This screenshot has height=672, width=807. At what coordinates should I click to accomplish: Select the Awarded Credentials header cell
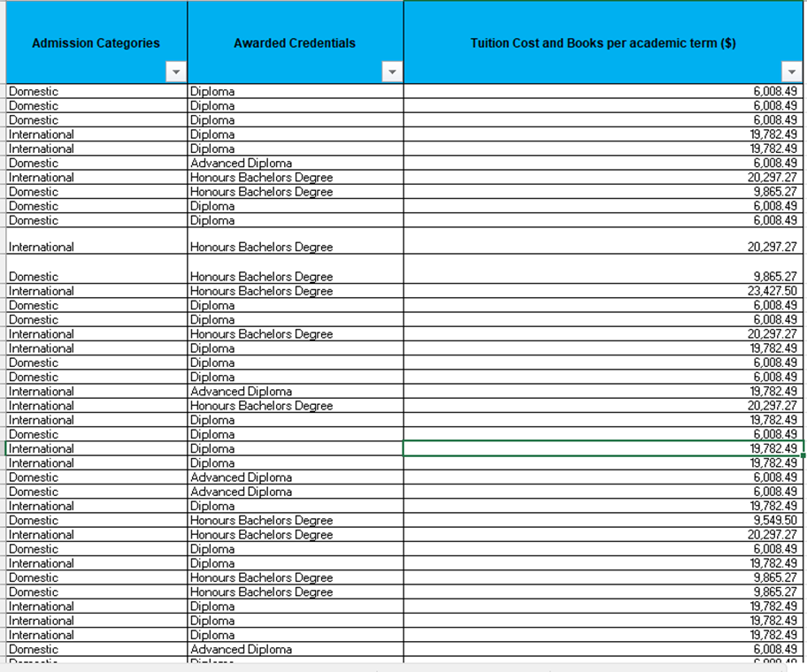pos(294,40)
